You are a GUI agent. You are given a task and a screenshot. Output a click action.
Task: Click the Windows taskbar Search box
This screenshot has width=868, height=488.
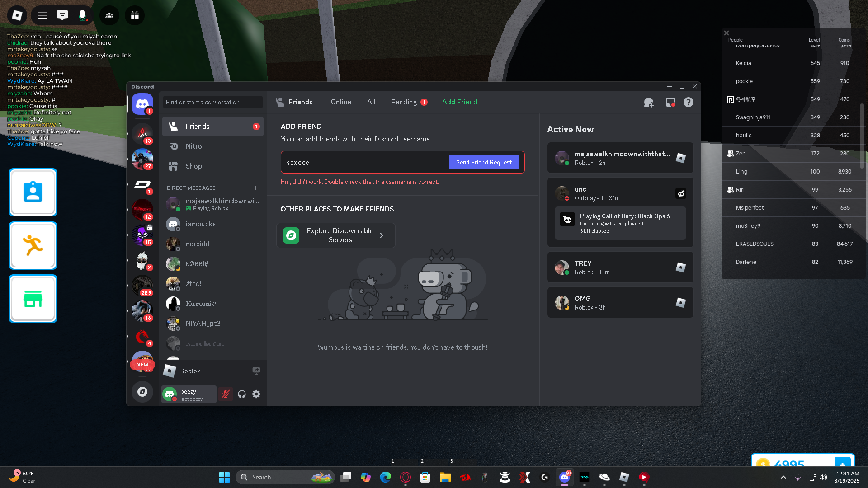[x=285, y=477]
